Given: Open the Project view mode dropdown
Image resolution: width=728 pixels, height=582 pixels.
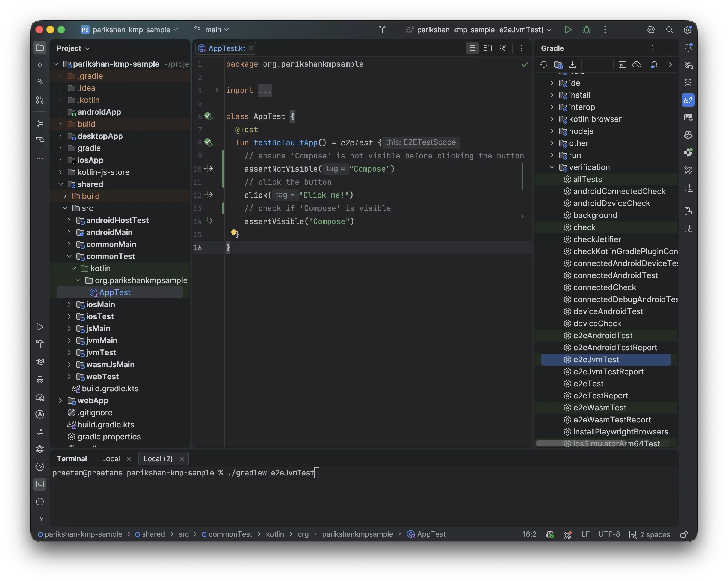Looking at the screenshot, I should pos(73,48).
